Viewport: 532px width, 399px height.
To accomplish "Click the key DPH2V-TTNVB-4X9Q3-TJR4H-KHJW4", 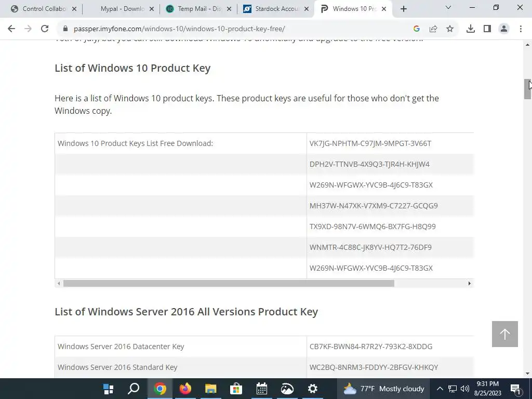I will click(x=369, y=164).
